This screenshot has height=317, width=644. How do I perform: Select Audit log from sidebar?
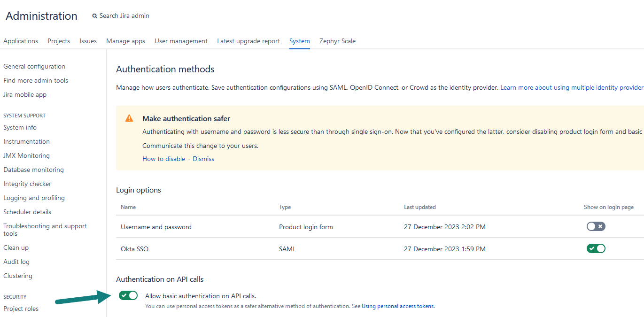pyautogui.click(x=16, y=262)
